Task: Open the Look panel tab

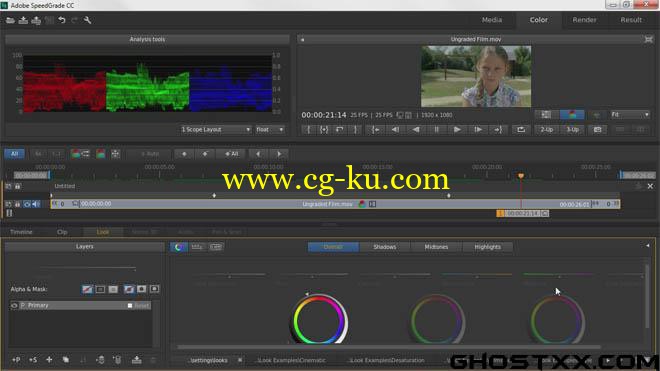Action: point(103,232)
